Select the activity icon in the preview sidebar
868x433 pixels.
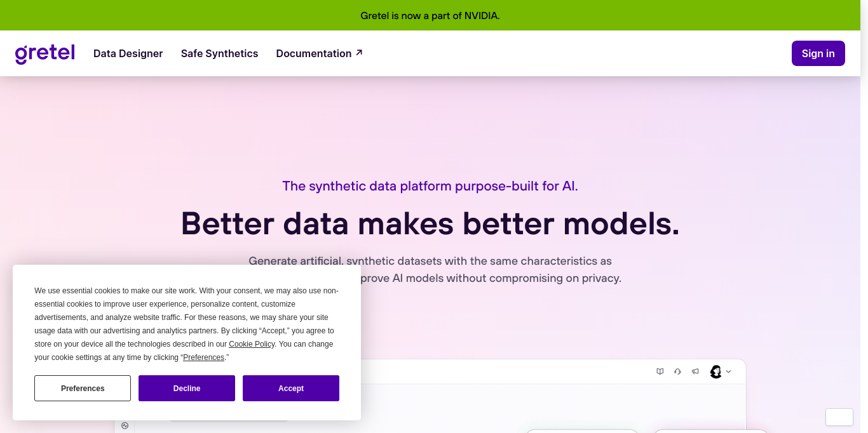pyautogui.click(x=125, y=425)
